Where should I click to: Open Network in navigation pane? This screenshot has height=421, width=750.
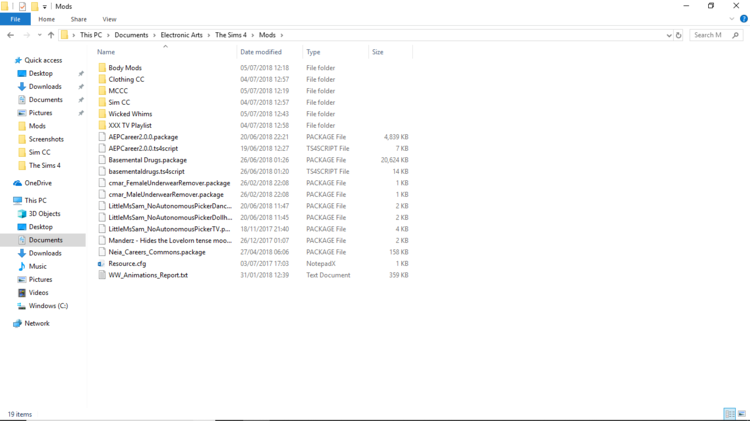point(37,323)
